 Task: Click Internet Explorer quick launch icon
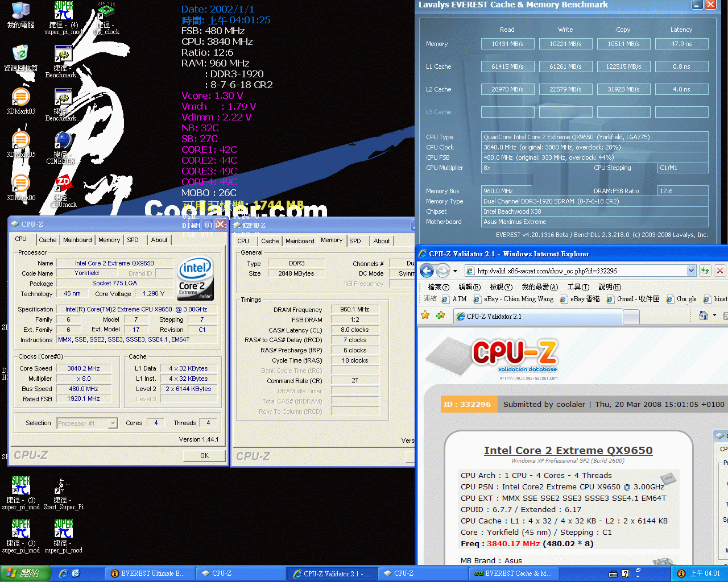point(63,573)
